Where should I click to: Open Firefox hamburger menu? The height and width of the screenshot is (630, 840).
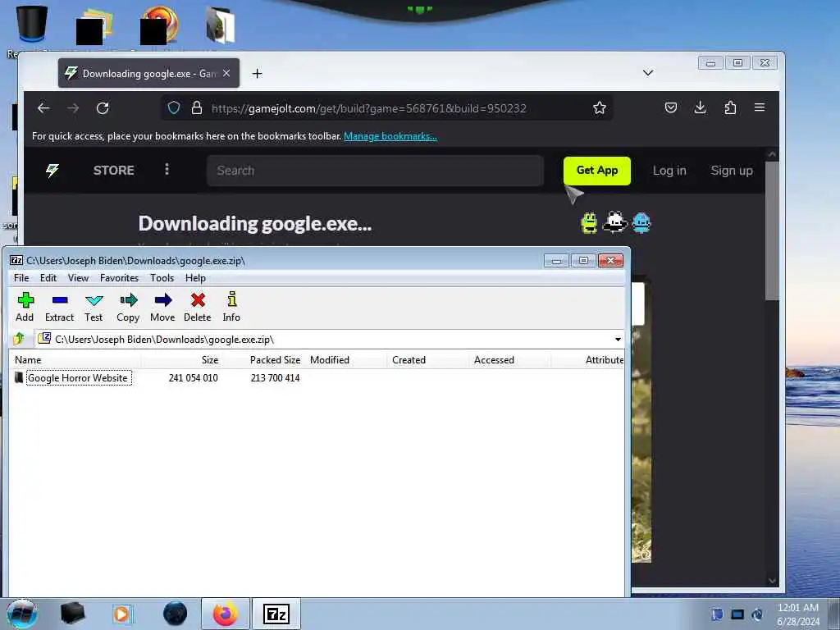point(759,107)
